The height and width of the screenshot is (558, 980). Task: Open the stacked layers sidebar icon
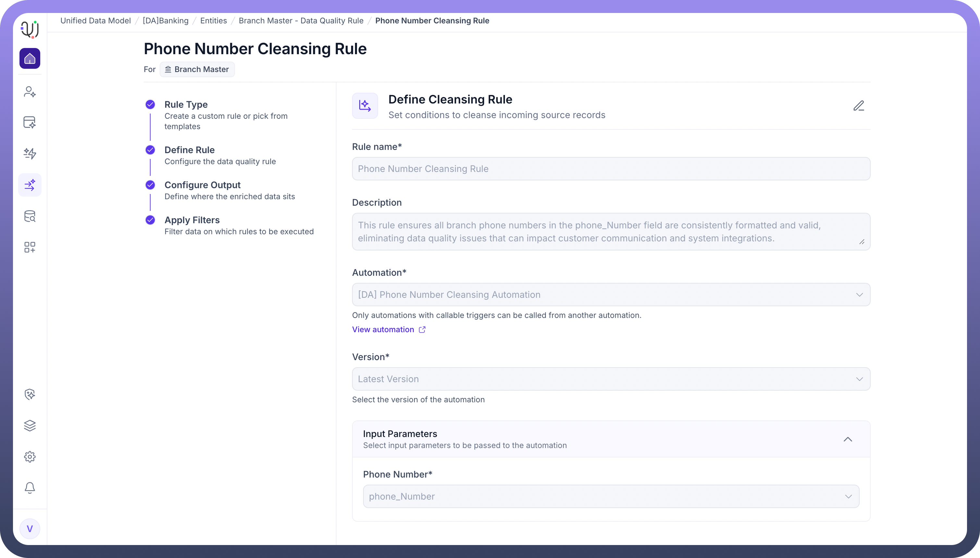(30, 425)
